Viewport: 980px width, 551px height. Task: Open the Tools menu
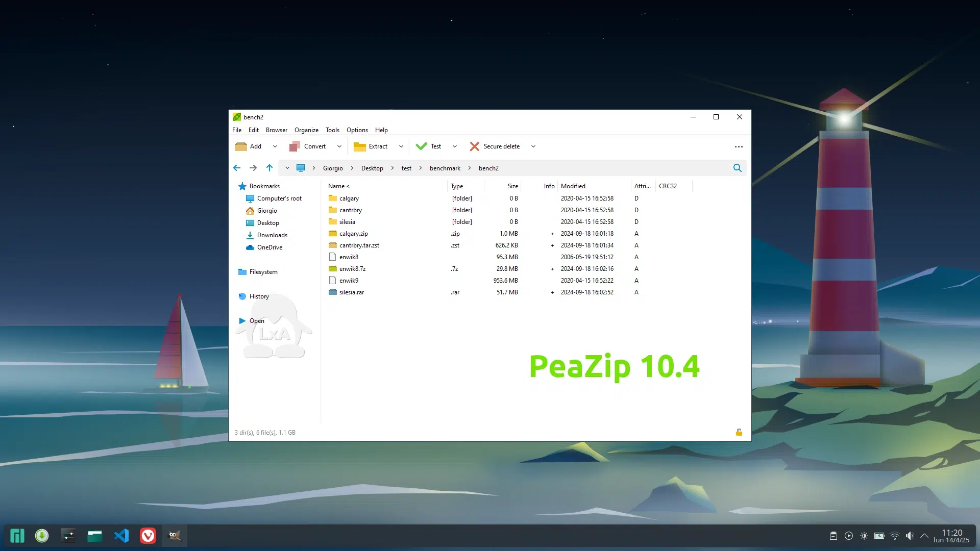tap(332, 130)
